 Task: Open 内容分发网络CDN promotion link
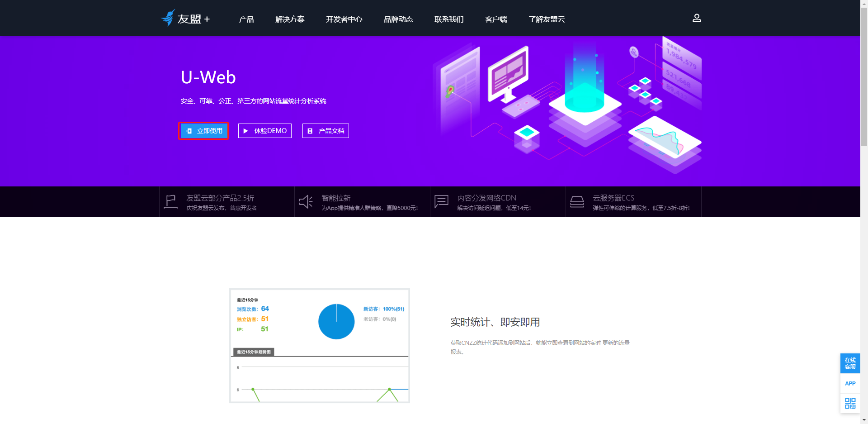coord(498,202)
